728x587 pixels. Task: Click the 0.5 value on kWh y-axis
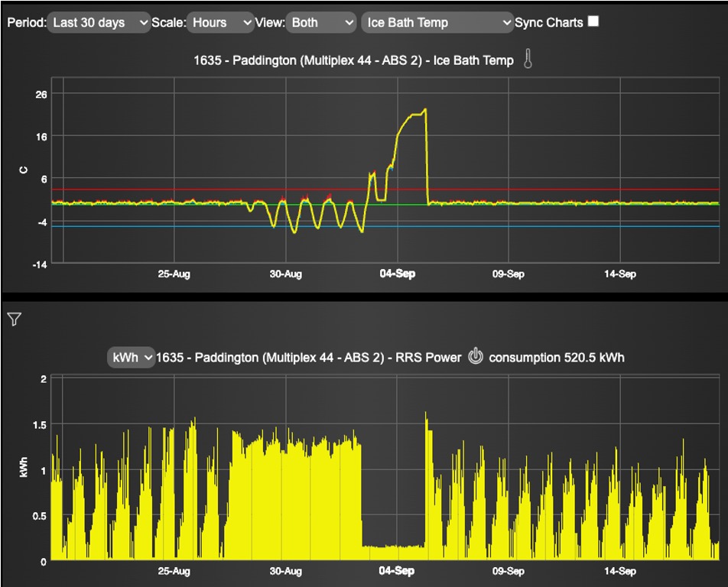point(40,516)
